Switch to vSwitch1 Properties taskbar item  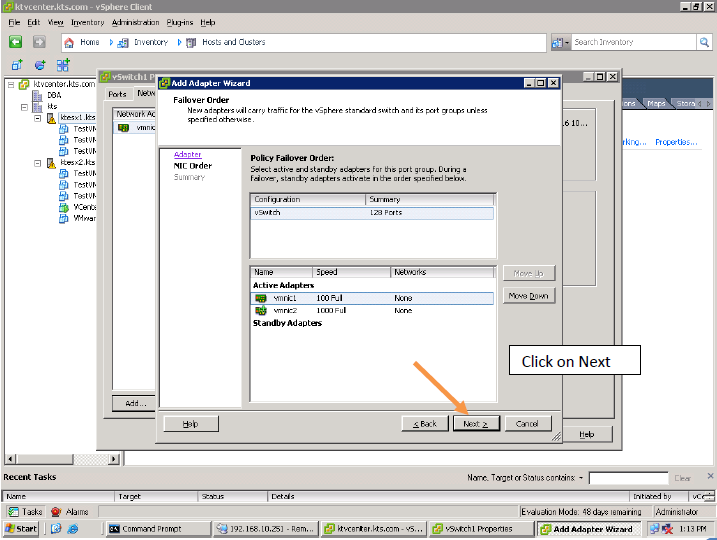(482, 529)
